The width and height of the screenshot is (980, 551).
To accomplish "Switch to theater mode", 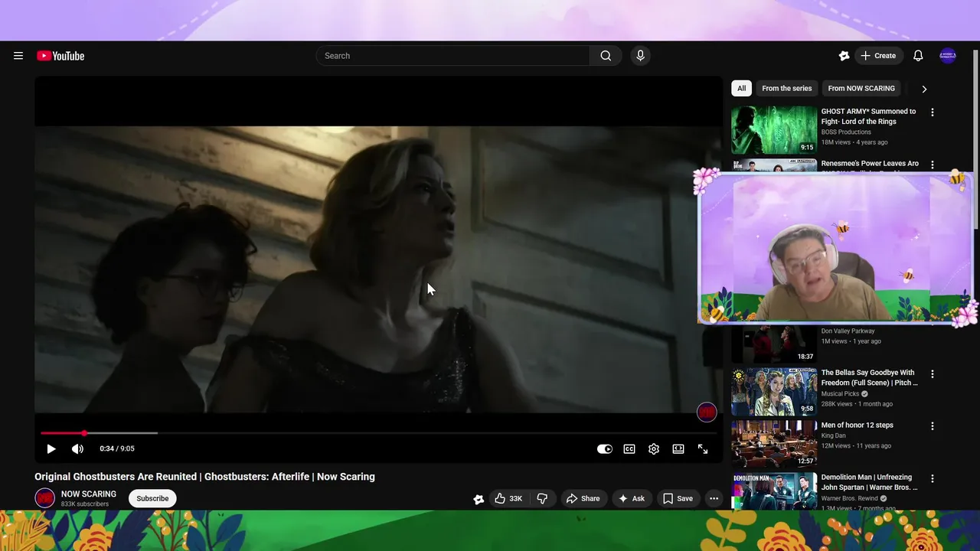I will (x=678, y=449).
